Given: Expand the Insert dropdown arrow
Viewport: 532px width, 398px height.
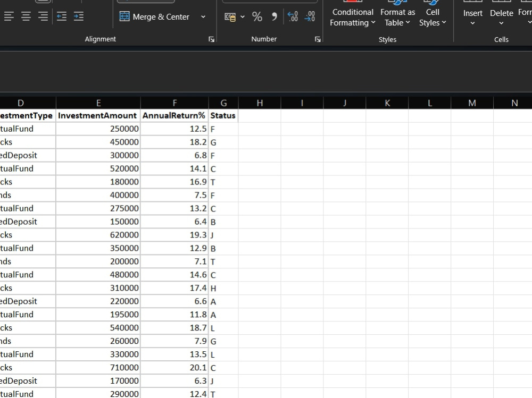Looking at the screenshot, I should (x=472, y=23).
